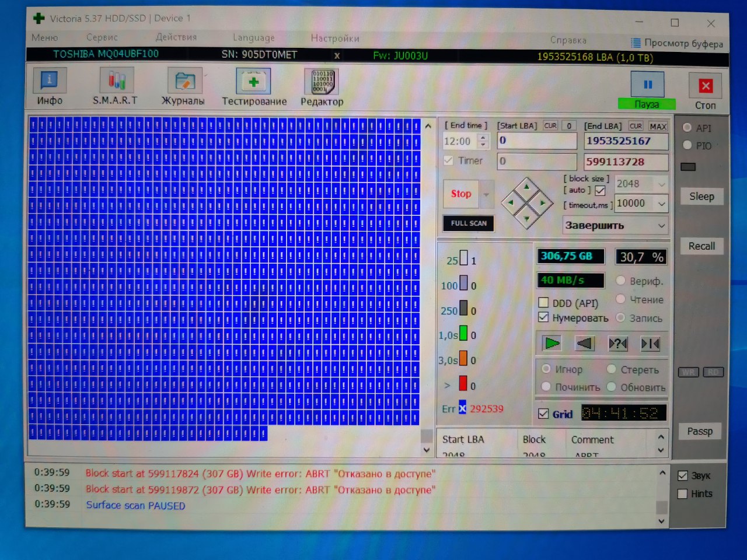This screenshot has width=747, height=560.
Task: Select the Чтение radio option
Action: (x=621, y=299)
